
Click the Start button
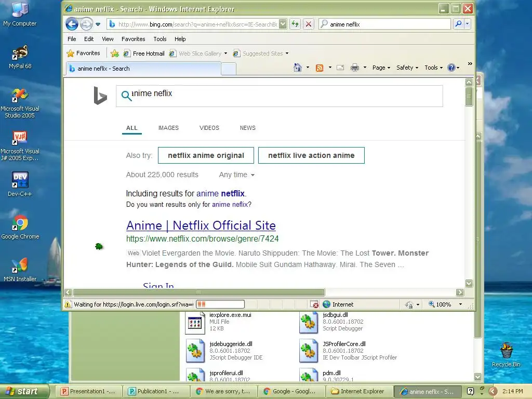click(24, 391)
